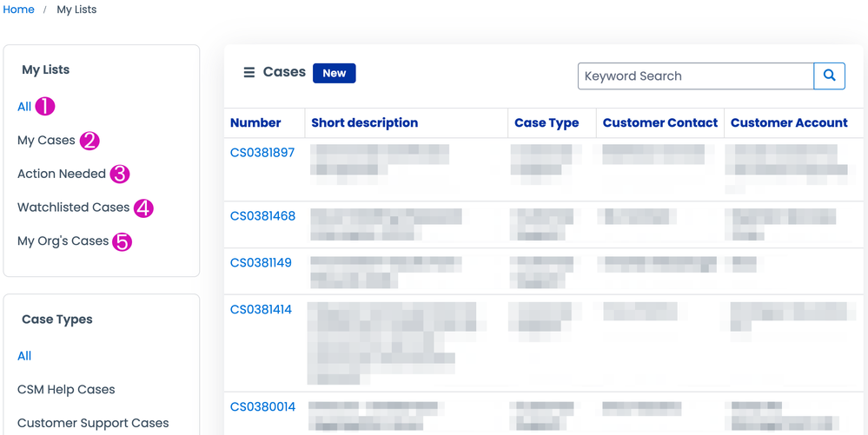Sort by Customer Account column header

pos(788,123)
